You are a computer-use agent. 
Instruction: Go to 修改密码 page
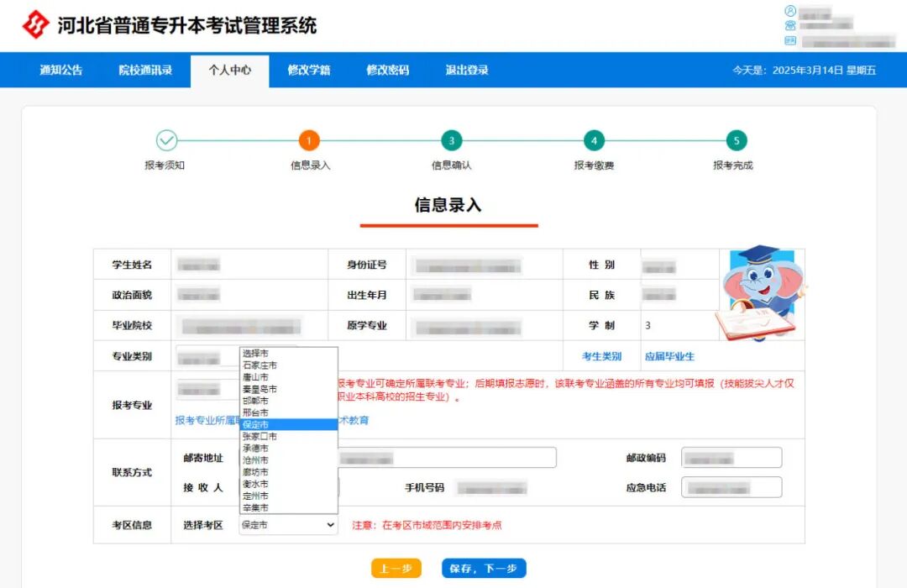pos(388,71)
